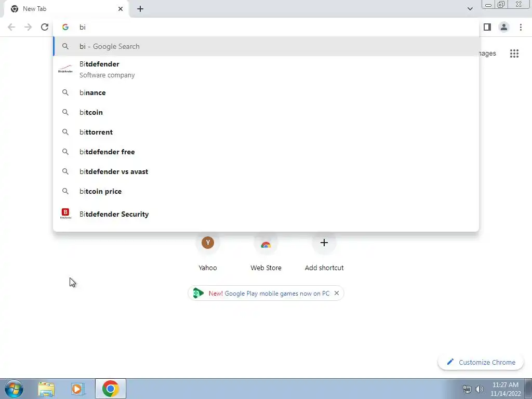Image resolution: width=532 pixels, height=399 pixels.
Task: Open the volume speaker icon in tray
Action: point(480,389)
